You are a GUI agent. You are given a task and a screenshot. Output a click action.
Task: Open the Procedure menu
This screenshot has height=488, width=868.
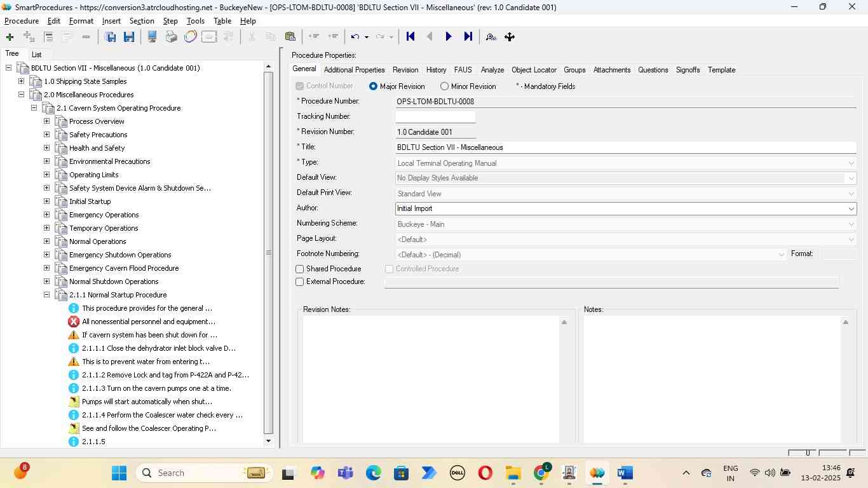pyautogui.click(x=22, y=21)
